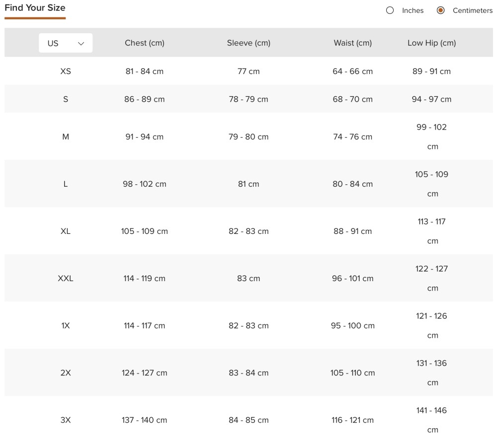Select the XXL size row label
The image size is (497, 448).
point(66,278)
